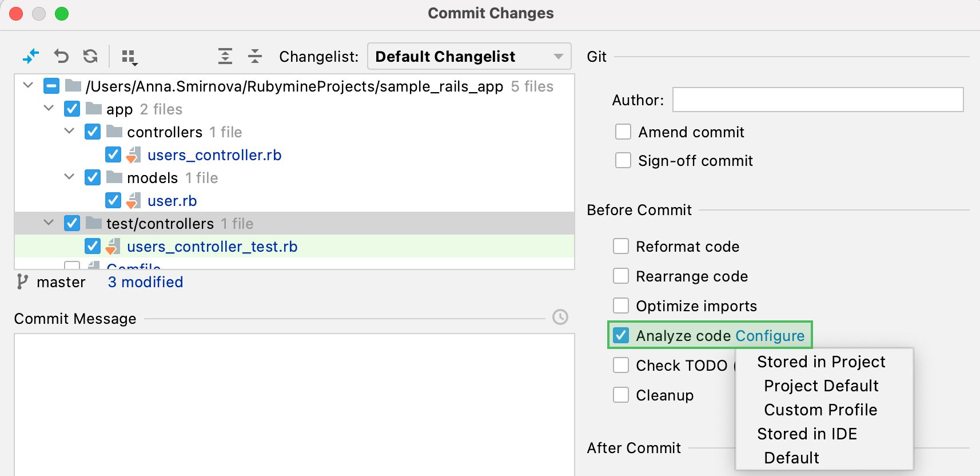Enable the Amend commit checkbox
The image size is (980, 476).
(x=623, y=132)
